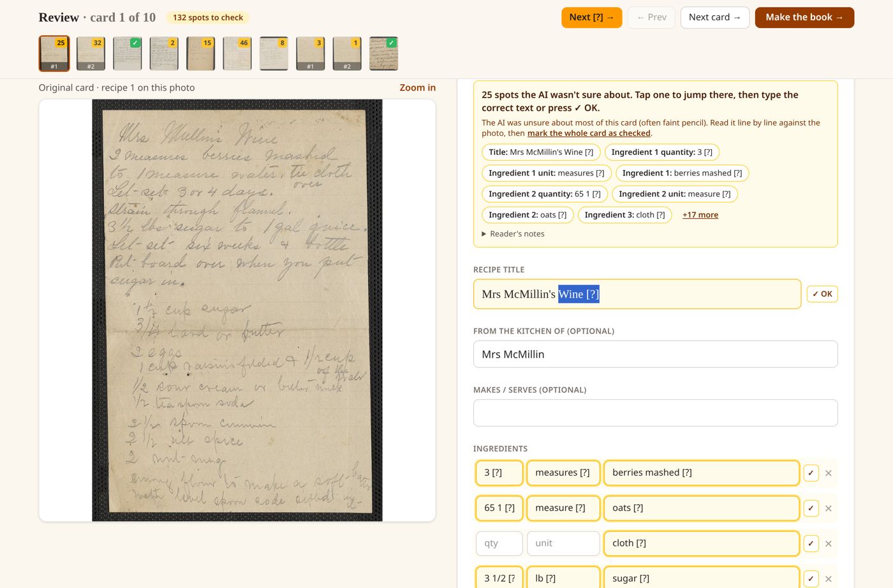Confirm the oats ingredient row checkmark

(x=811, y=508)
